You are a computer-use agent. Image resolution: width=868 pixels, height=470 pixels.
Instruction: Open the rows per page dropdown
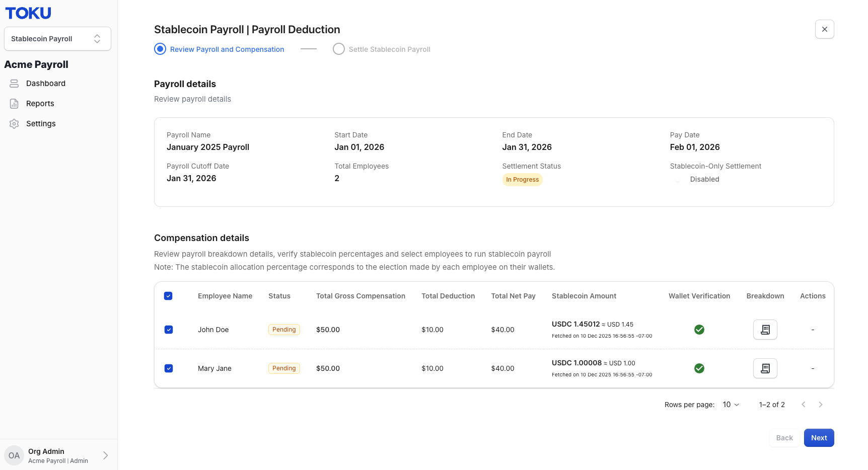coord(731,405)
